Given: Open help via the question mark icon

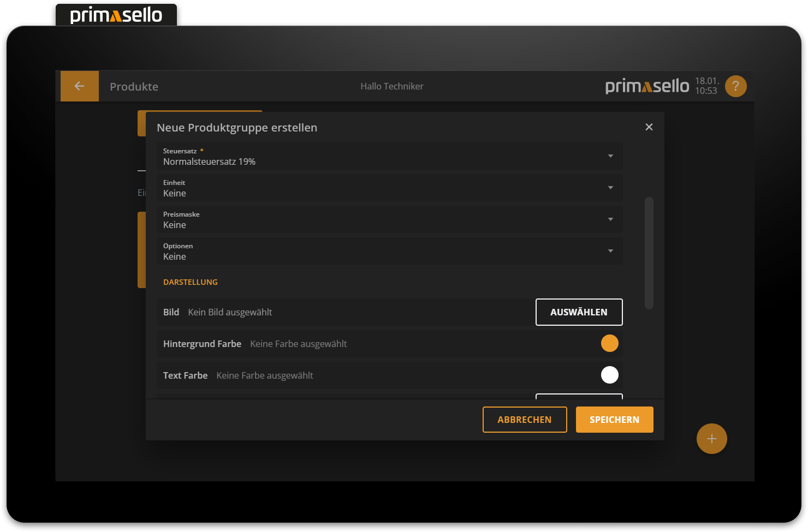Looking at the screenshot, I should (x=735, y=86).
